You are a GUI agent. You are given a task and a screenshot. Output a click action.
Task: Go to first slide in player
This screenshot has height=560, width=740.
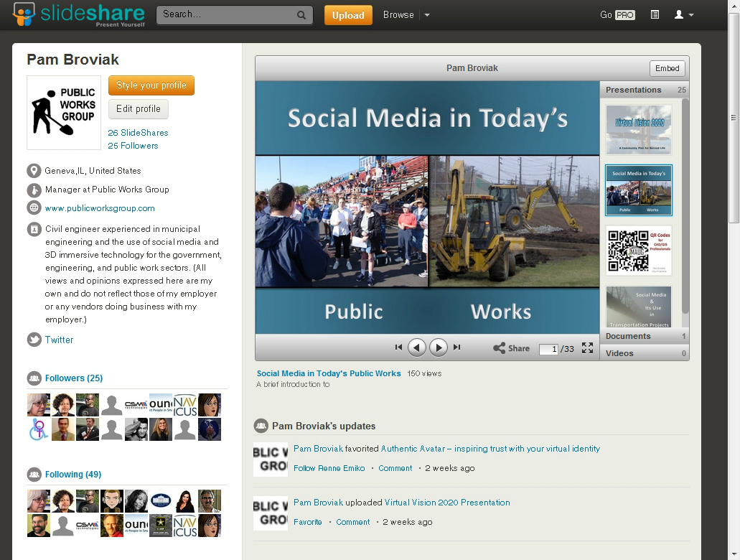[398, 347]
